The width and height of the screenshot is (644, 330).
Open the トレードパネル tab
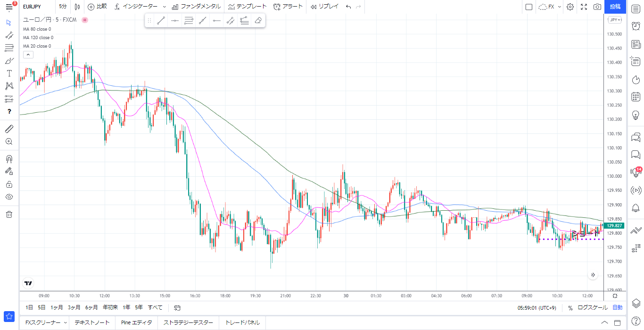click(242, 323)
